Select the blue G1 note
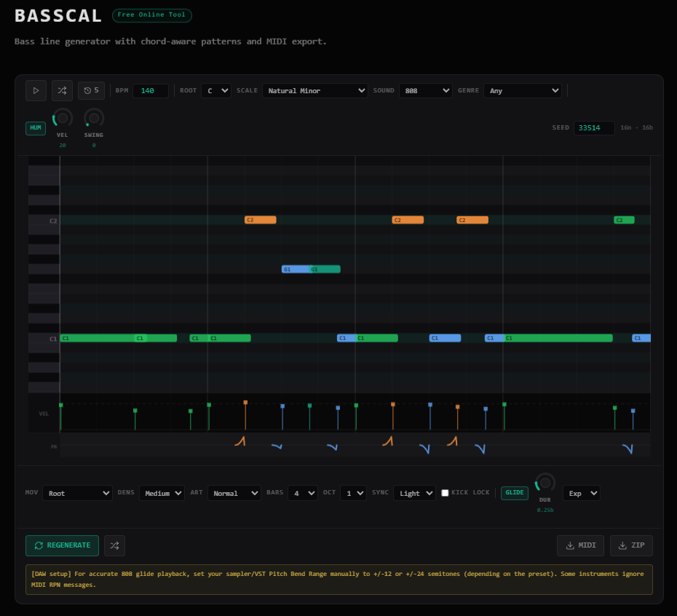The image size is (677, 616). (296, 269)
